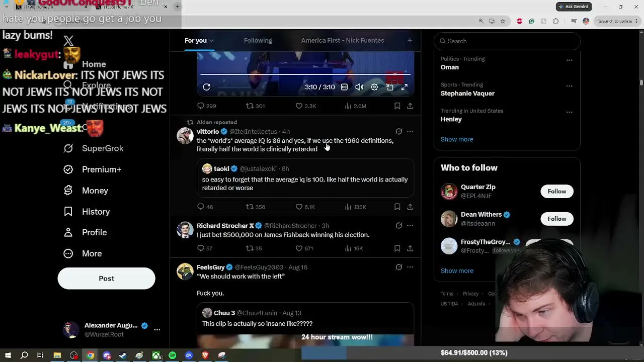Toggle picture-in-picture on the video
The image size is (644, 362).
tap(389, 87)
